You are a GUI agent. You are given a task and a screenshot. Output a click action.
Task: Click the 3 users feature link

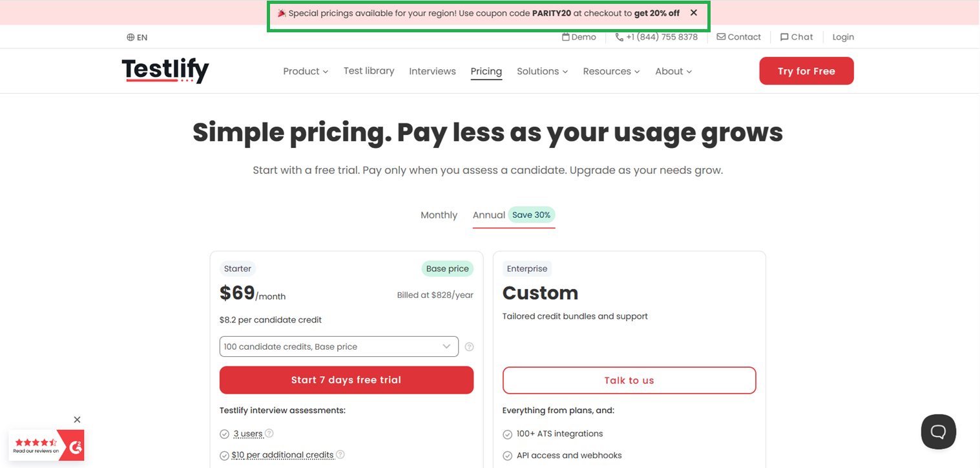point(248,434)
